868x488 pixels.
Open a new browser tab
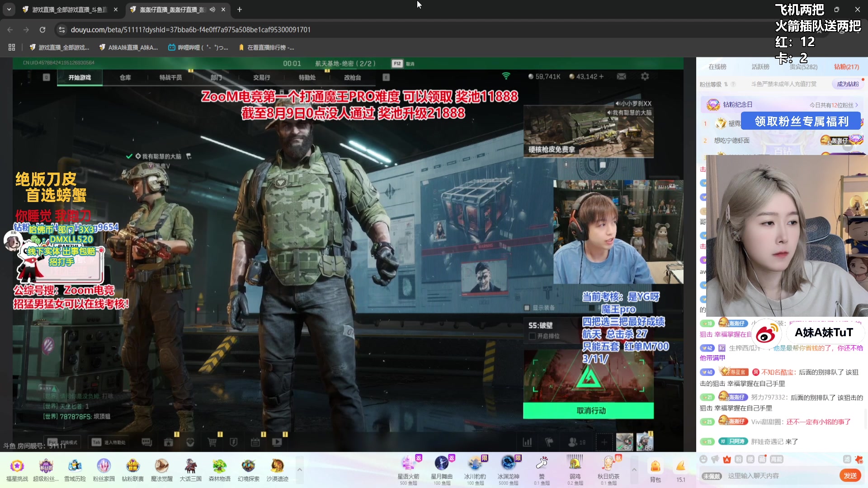(x=240, y=9)
